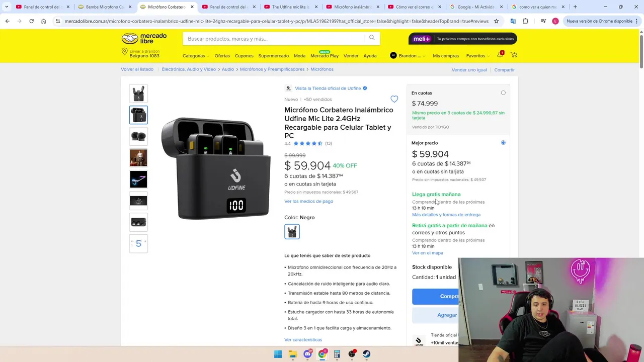Open the Cantidad 1 unidad selector

(x=434, y=277)
